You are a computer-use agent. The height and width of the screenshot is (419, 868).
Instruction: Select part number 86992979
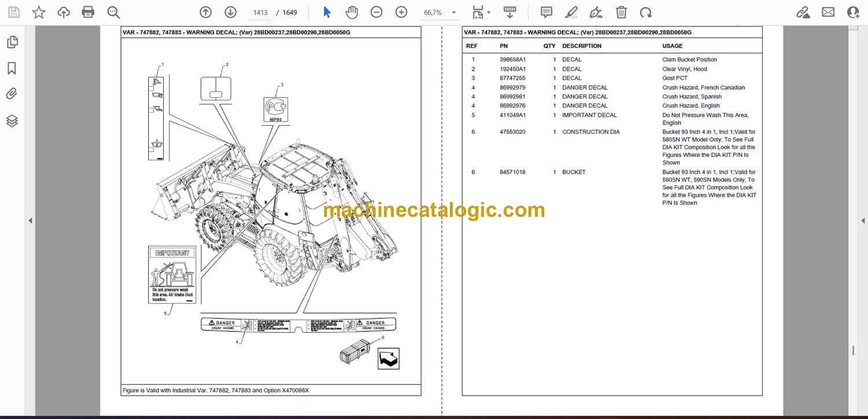point(513,87)
